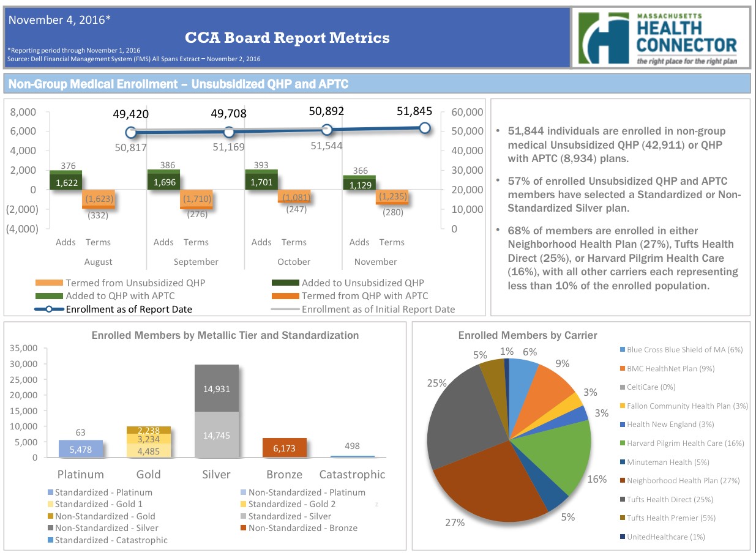756x553 pixels.
Task: Click the Massachusetts Health Connector logo
Action: (660, 38)
